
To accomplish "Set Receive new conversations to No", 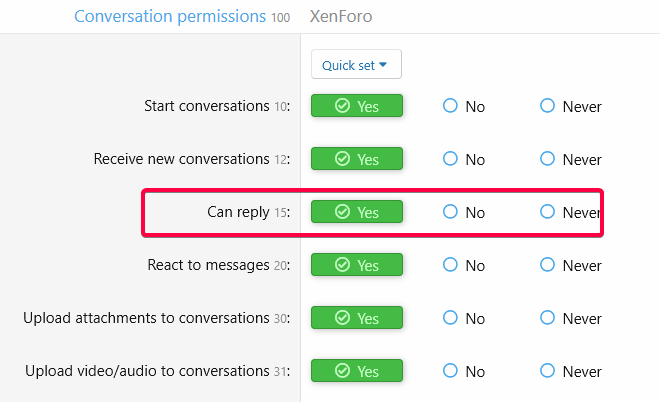I will click(450, 159).
